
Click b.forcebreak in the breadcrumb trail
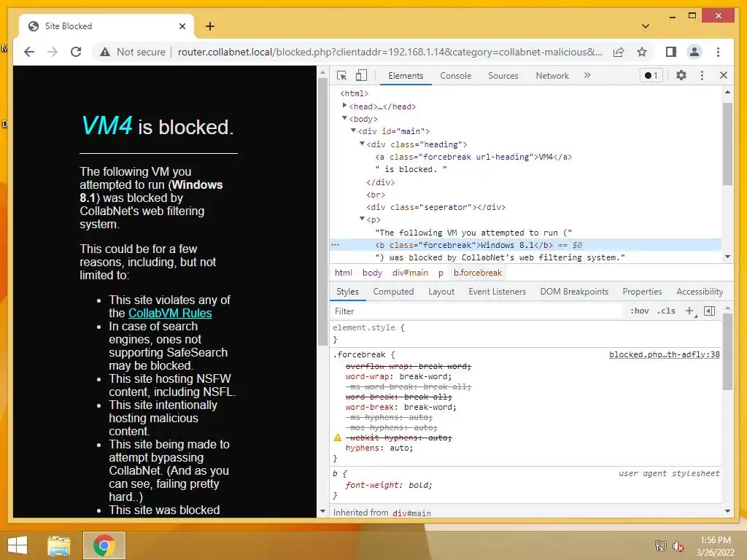pyautogui.click(x=477, y=273)
